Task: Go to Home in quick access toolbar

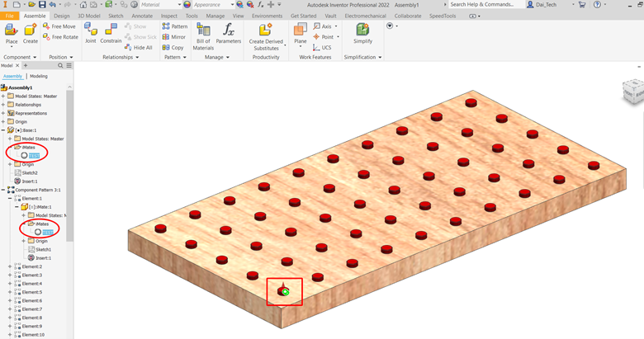Action: (x=83, y=4)
